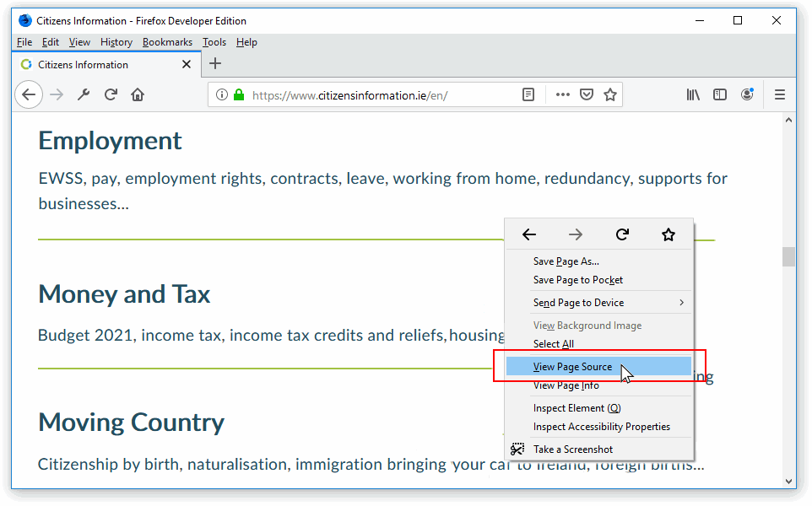Click the toolbar forward arrow
Image resolution: width=812 pixels, height=506 pixels.
pyautogui.click(x=57, y=94)
